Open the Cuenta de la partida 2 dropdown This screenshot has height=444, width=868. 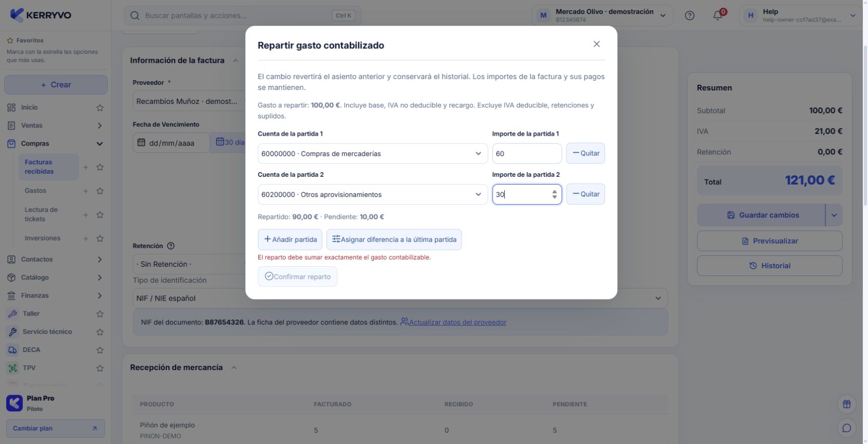(373, 194)
